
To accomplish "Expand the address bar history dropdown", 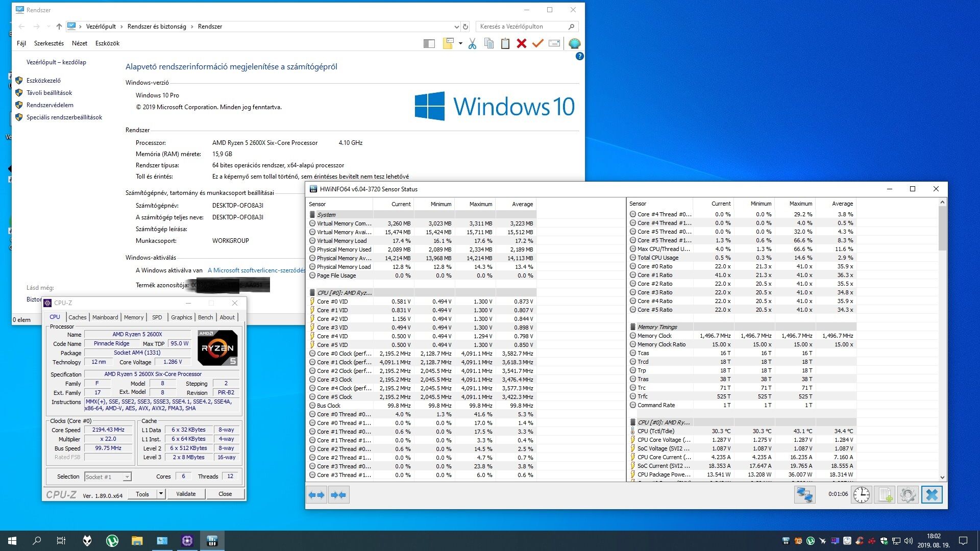I will click(456, 27).
